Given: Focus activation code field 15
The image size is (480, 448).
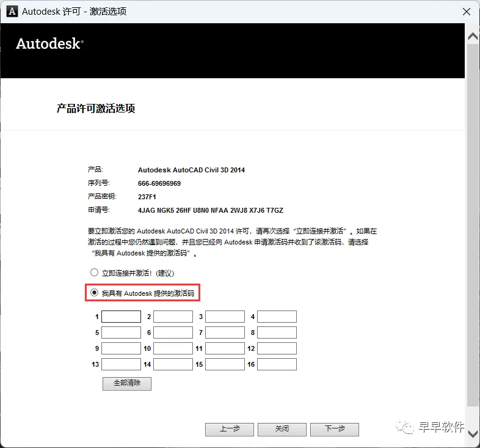Looking at the screenshot, I should click(225, 364).
